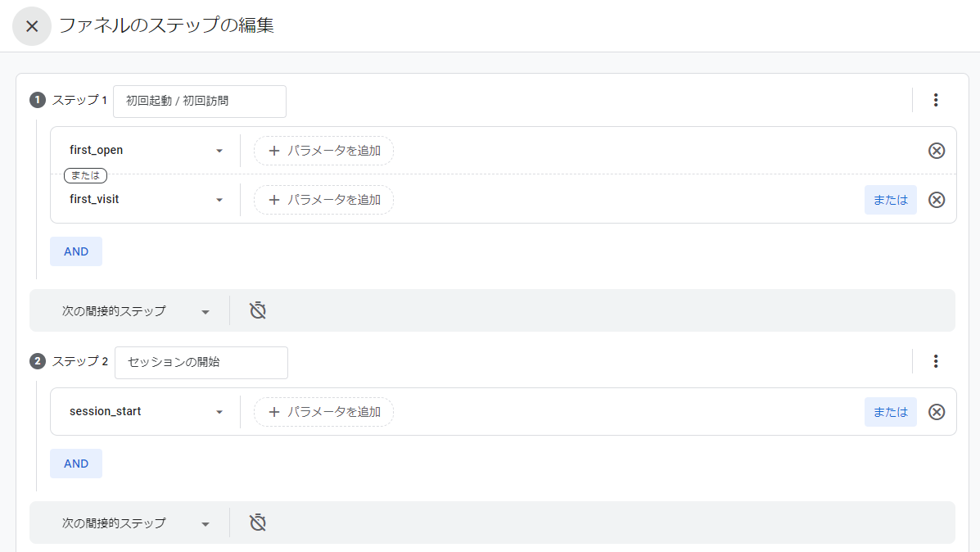Edit the Step 1 name field
The image size is (980, 552).
point(200,102)
